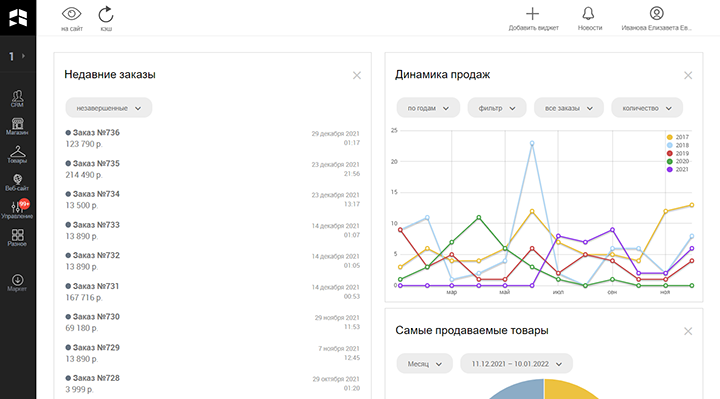Open the Месяц period dropdown

[425, 364]
